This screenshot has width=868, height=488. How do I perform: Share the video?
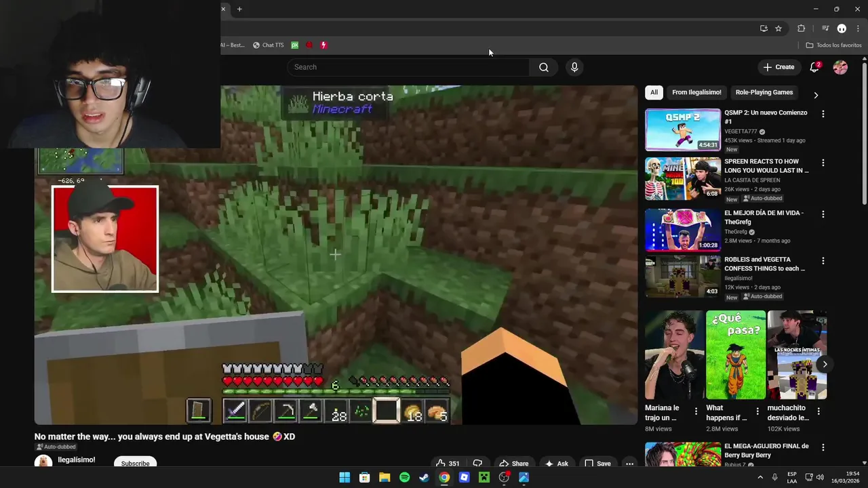[513, 464]
